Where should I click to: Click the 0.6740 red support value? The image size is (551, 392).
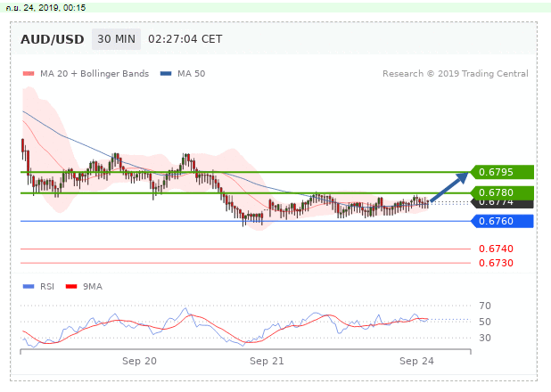pyautogui.click(x=497, y=249)
